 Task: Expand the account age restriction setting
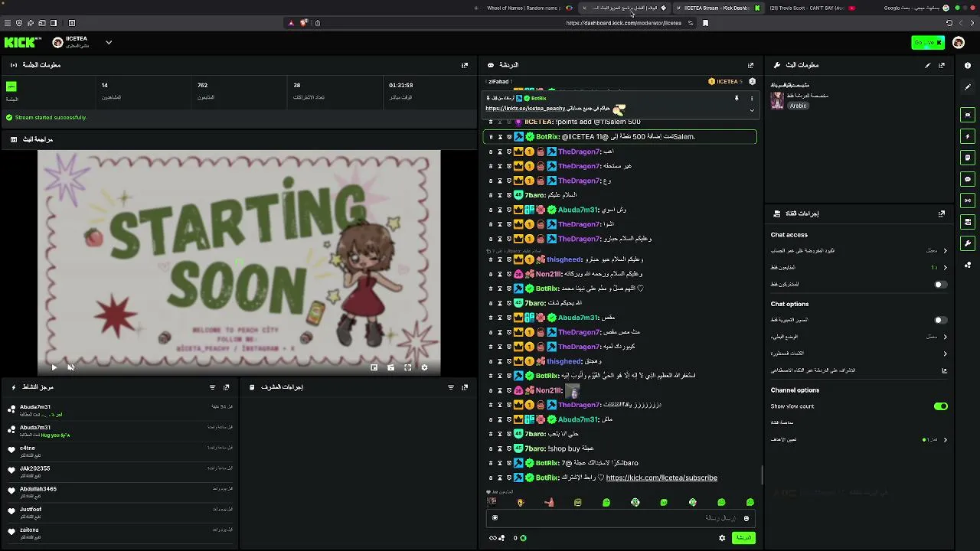(x=859, y=250)
